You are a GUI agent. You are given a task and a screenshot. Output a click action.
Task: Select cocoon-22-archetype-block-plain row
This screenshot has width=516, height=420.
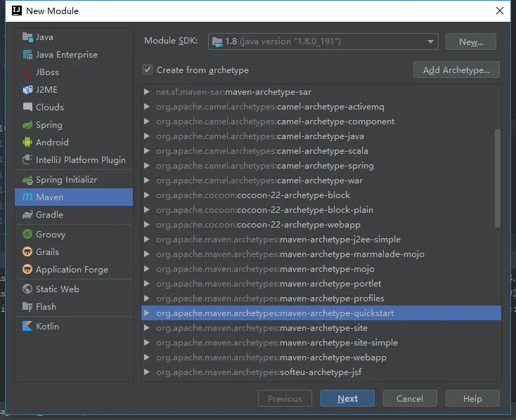click(x=321, y=210)
